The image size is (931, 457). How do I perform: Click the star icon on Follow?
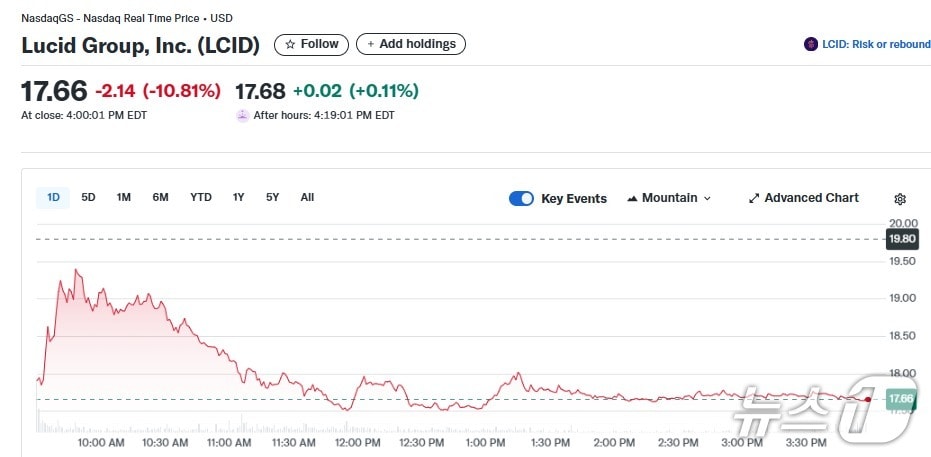click(290, 44)
